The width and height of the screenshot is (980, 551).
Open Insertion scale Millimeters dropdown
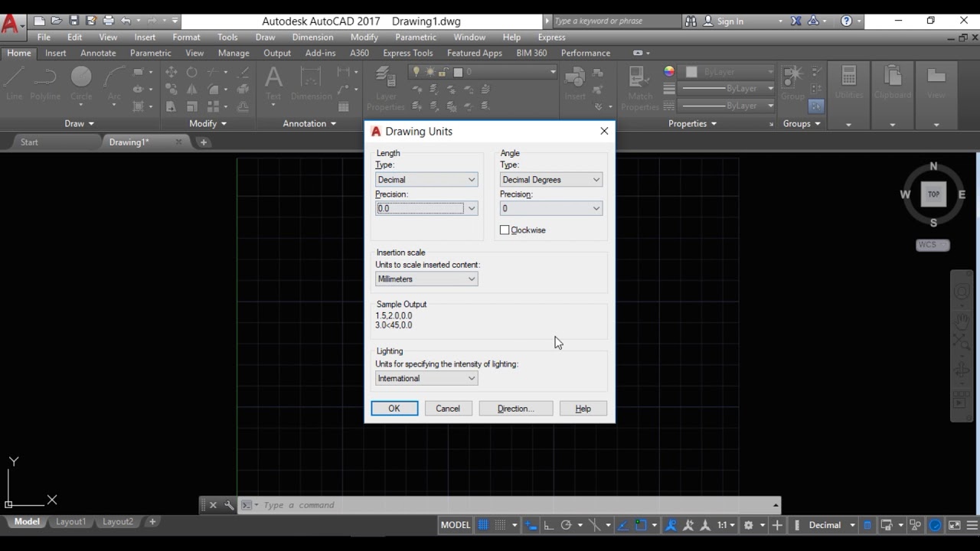tap(426, 279)
